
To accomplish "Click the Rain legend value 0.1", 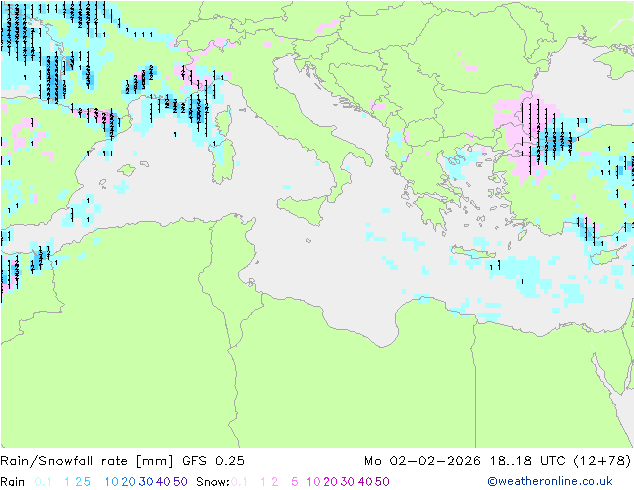I will 43,482.
